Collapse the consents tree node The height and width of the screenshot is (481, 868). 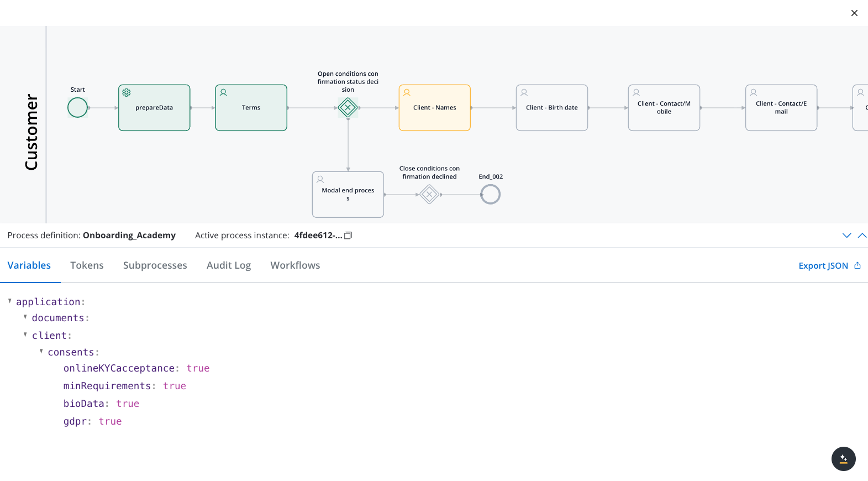(x=41, y=352)
